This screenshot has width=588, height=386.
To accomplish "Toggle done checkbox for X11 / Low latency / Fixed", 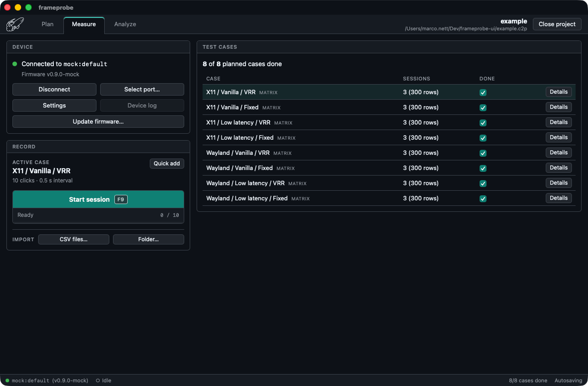I will (483, 138).
